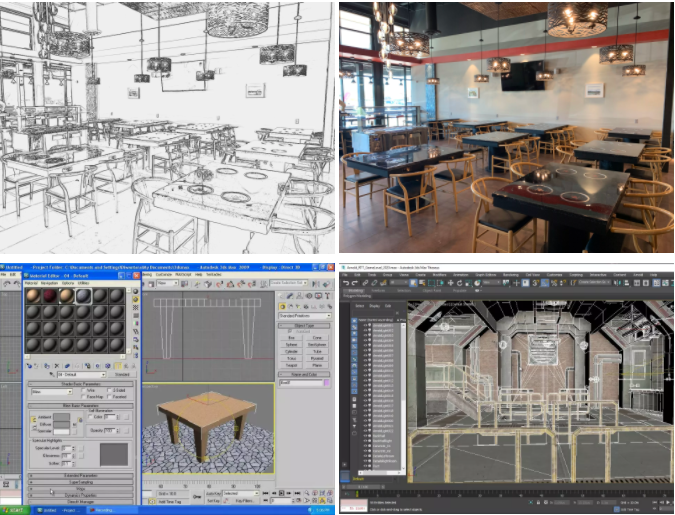
Task: Open Modify tab in 2009 command panel
Action: [290, 296]
